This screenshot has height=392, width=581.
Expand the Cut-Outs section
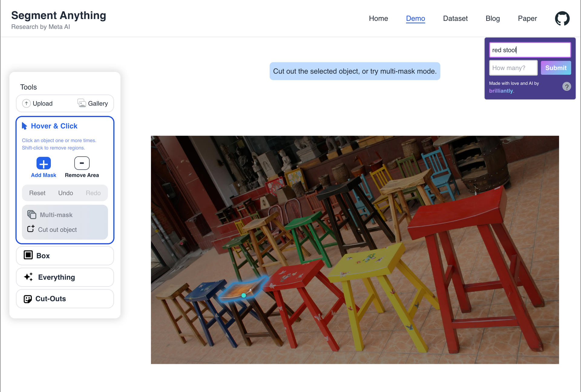[x=65, y=299]
